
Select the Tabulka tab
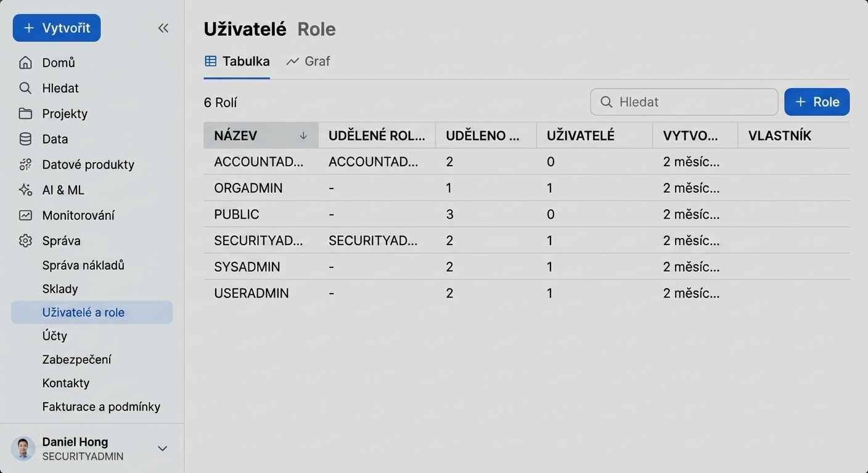coord(237,61)
